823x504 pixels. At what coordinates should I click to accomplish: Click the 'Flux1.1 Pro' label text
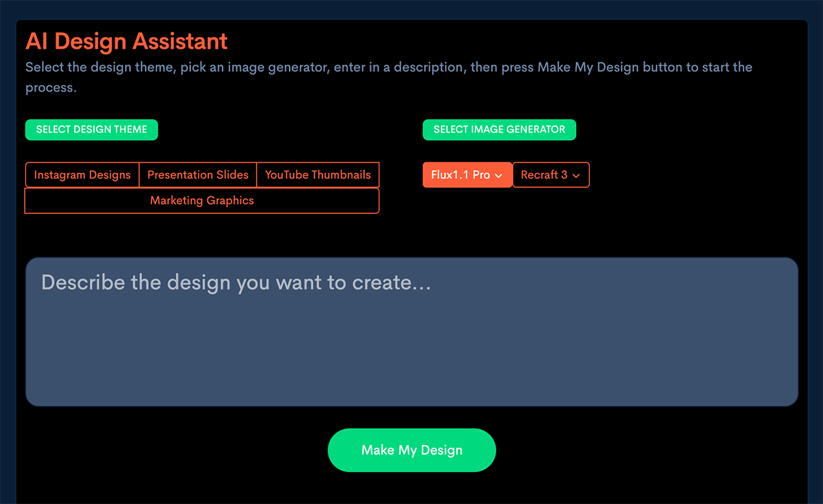pyautogui.click(x=460, y=175)
